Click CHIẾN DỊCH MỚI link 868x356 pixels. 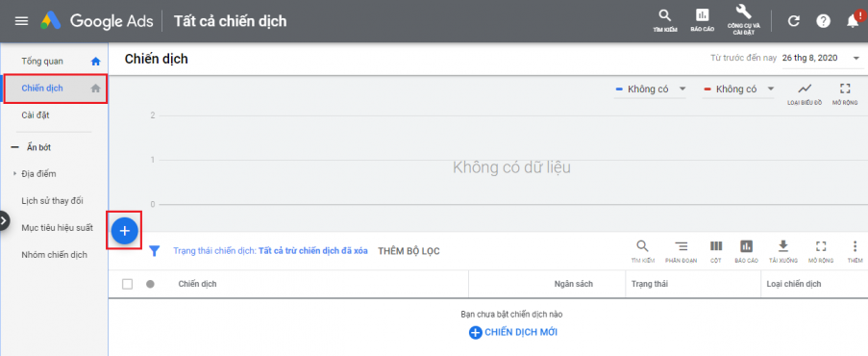point(521,333)
